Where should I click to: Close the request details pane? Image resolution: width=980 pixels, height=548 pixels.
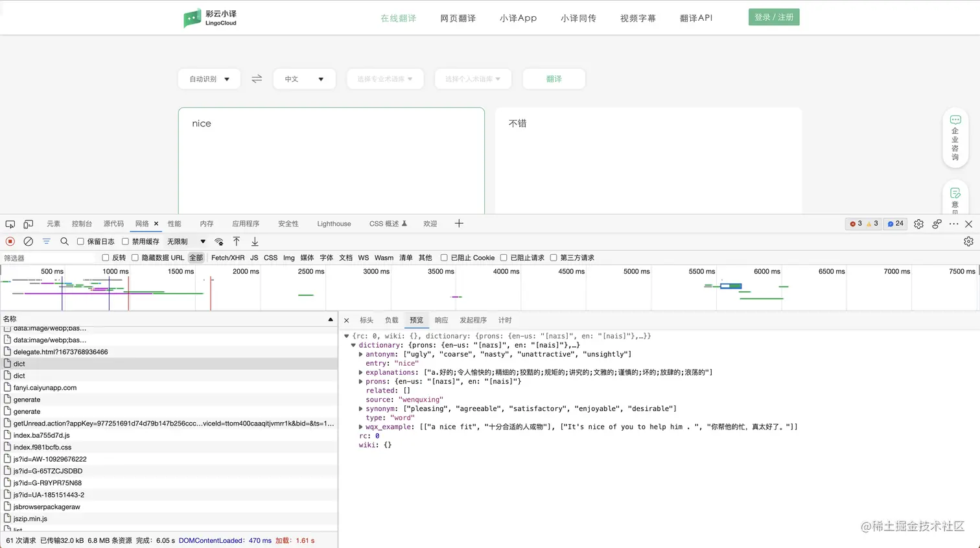pos(347,320)
